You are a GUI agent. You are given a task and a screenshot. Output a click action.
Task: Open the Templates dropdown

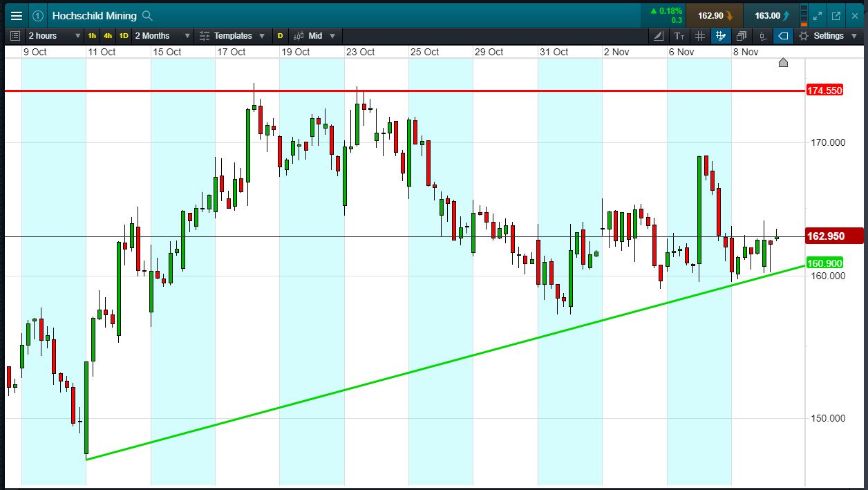pos(232,36)
